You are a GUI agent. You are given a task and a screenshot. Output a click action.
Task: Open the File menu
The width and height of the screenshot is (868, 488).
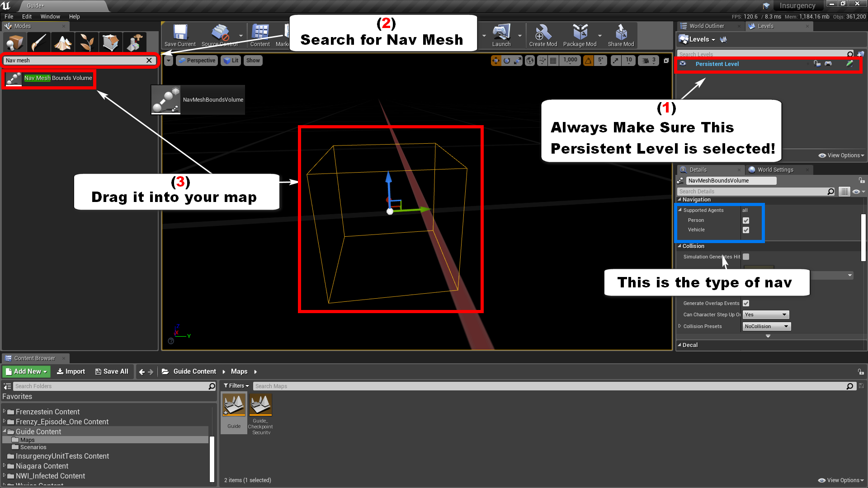9,17
